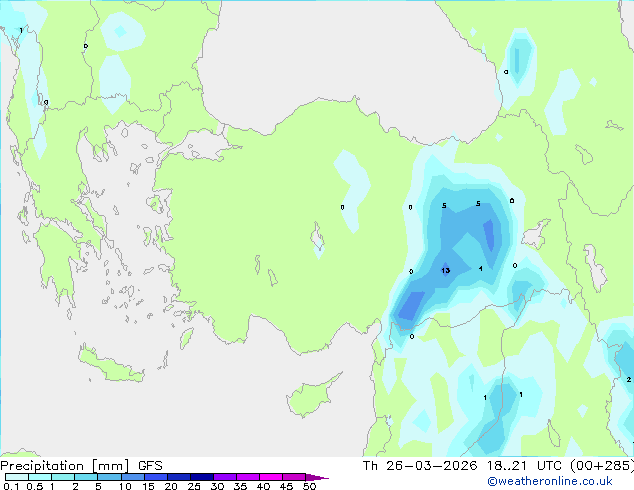Click the 'Precipitation [mm] GFS' title text

point(81,466)
